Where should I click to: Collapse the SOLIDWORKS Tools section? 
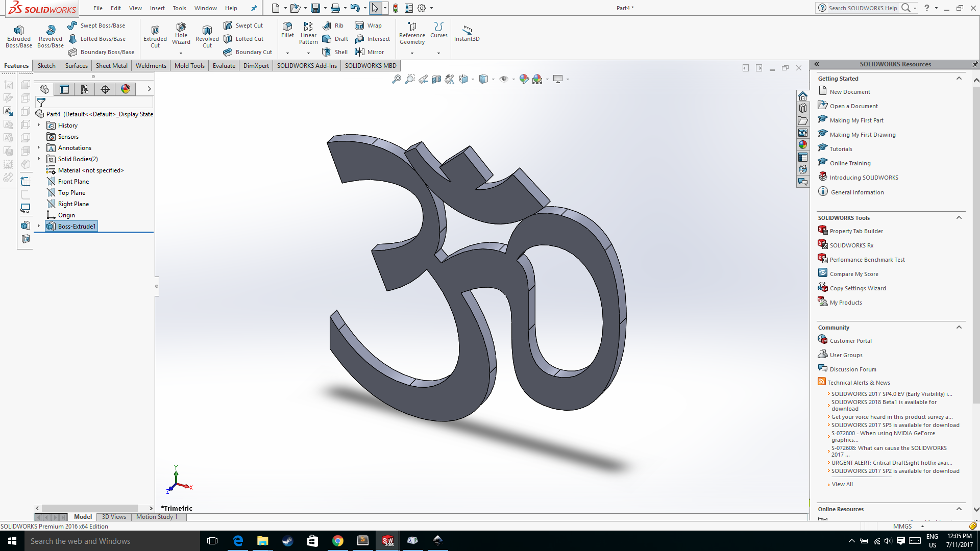pyautogui.click(x=959, y=218)
